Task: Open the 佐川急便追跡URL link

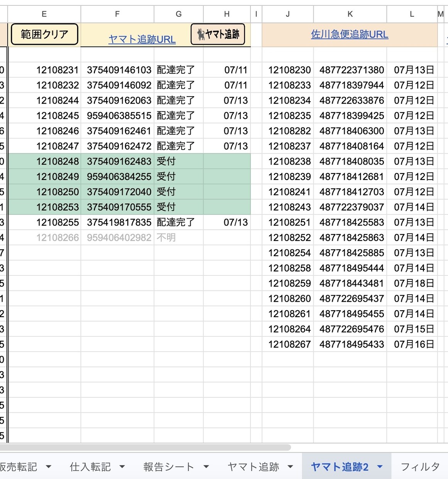Action: [x=350, y=34]
